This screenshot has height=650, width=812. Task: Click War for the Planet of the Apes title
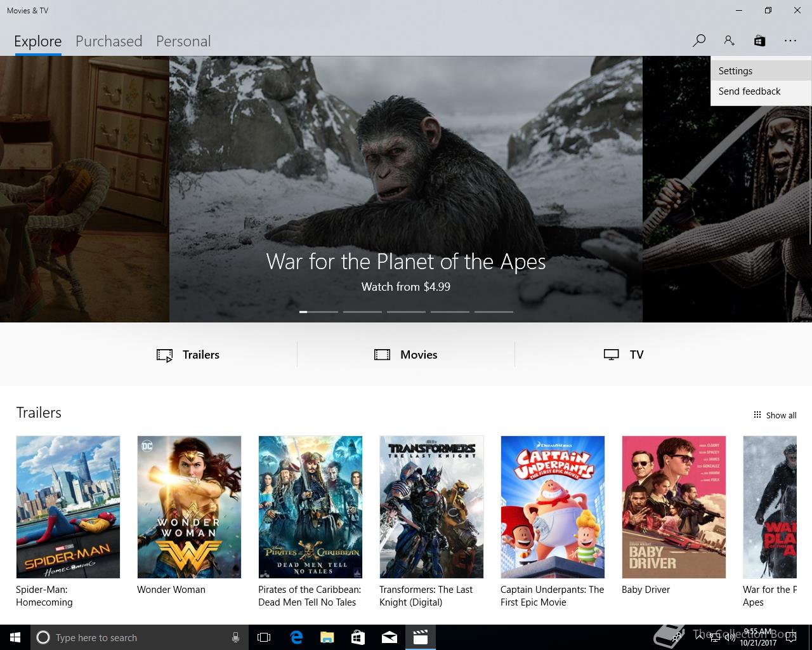pos(406,262)
